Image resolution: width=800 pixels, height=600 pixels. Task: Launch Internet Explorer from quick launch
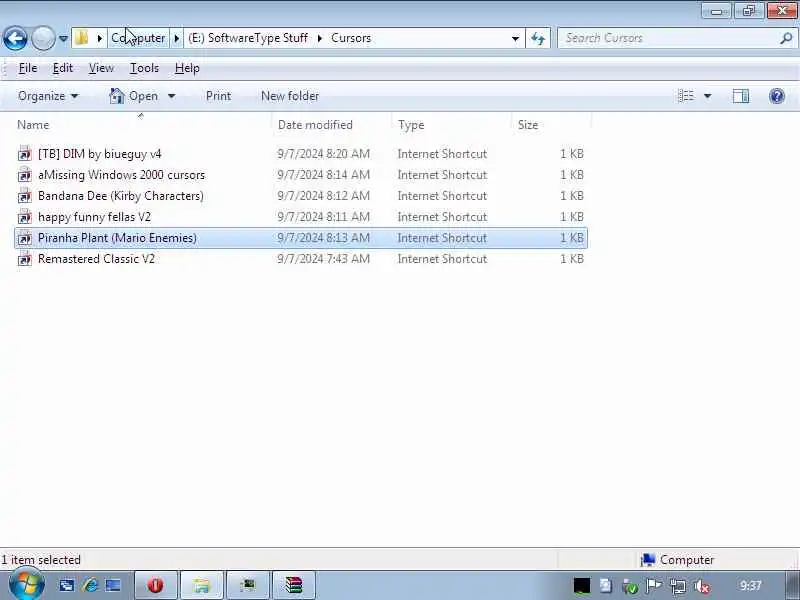pos(90,585)
